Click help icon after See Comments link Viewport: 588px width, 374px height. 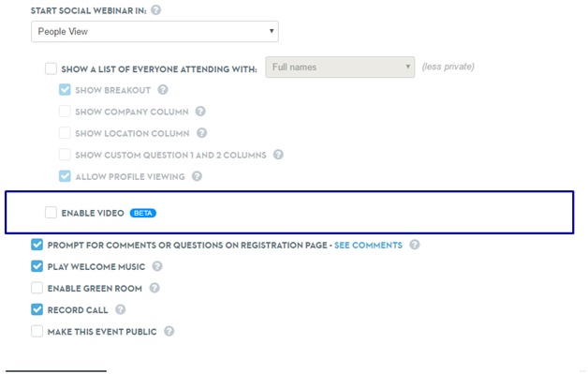[x=415, y=245]
